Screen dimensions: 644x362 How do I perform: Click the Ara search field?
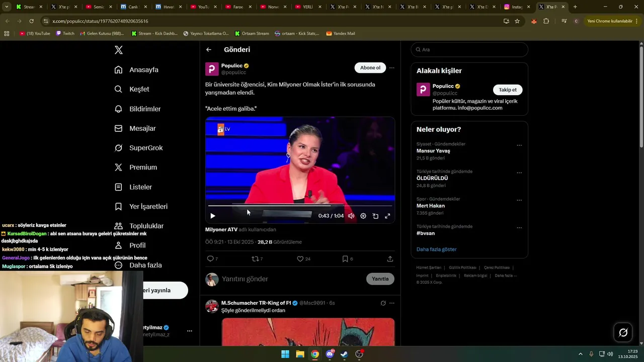(x=469, y=50)
